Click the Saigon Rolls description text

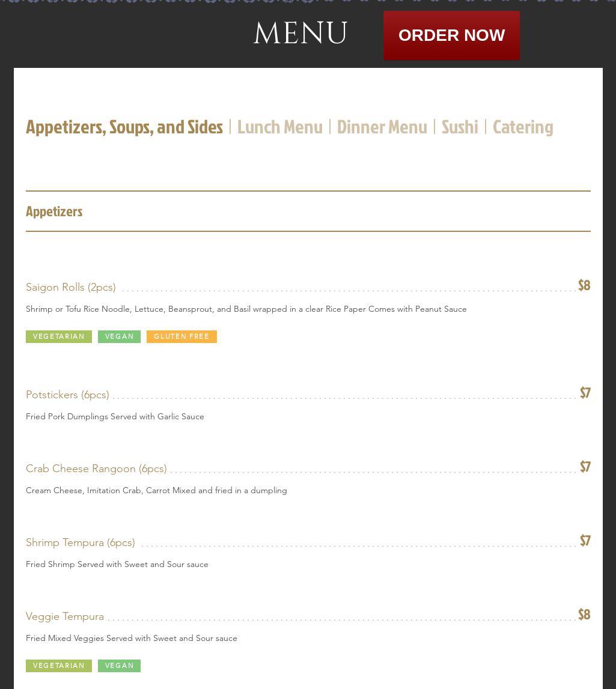(x=246, y=309)
